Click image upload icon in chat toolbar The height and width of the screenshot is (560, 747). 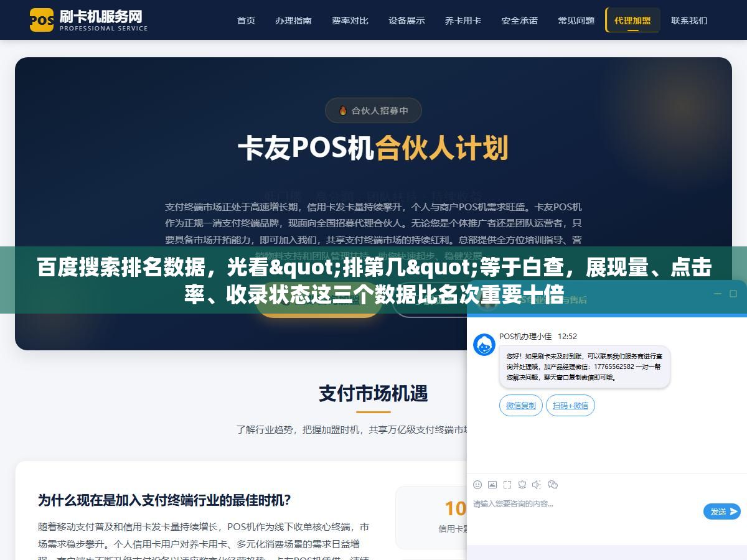(492, 485)
